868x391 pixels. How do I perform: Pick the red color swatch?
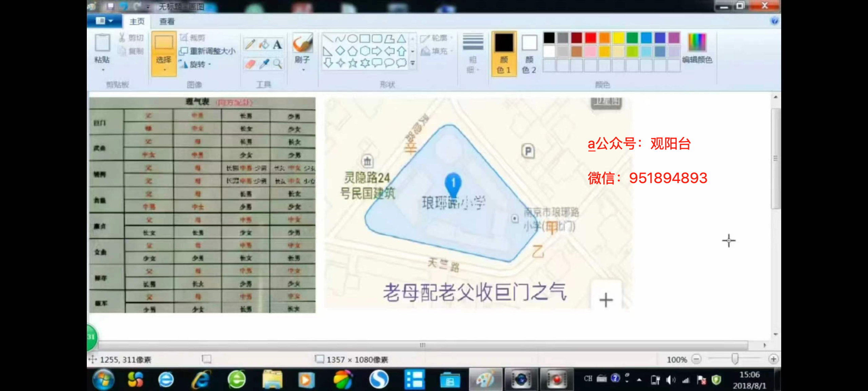point(590,38)
